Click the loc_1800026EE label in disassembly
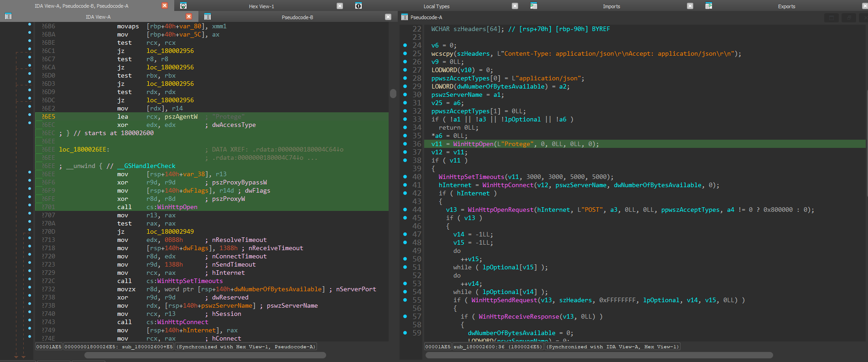 pos(84,149)
